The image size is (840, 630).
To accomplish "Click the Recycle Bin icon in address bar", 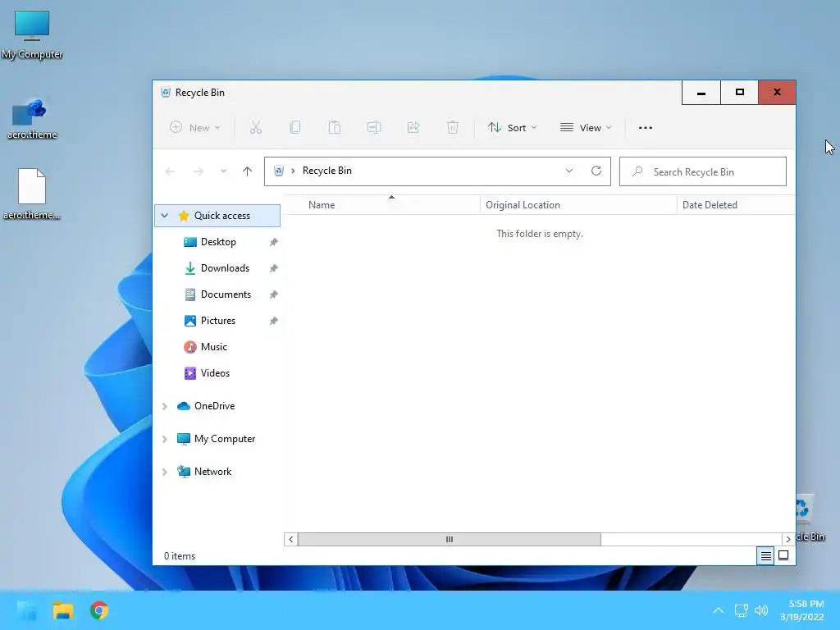I will [x=279, y=171].
